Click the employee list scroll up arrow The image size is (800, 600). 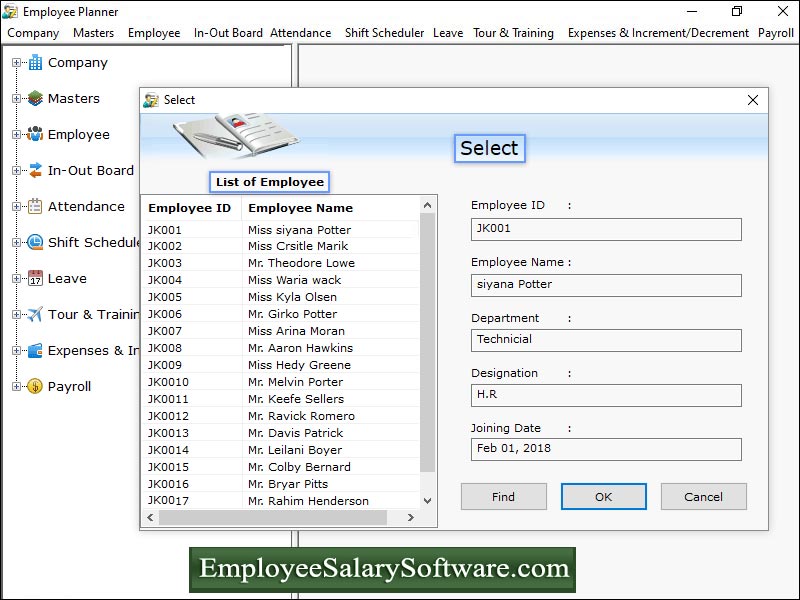[x=428, y=206]
